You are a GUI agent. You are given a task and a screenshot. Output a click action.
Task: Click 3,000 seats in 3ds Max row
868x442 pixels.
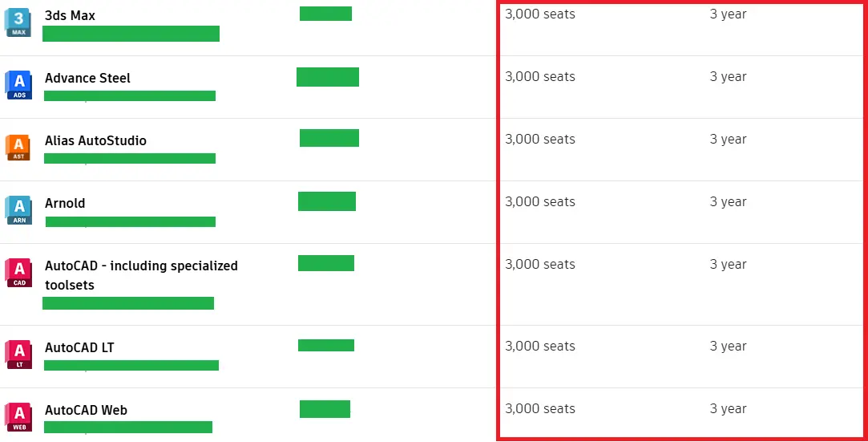click(x=539, y=14)
